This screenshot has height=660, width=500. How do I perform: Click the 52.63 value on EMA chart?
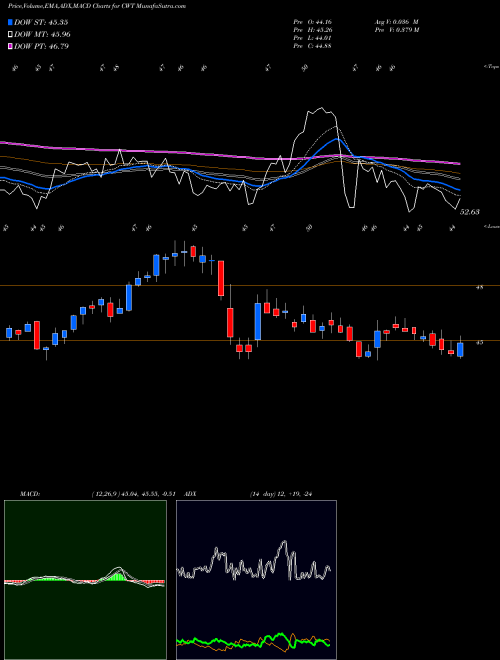[x=470, y=212]
